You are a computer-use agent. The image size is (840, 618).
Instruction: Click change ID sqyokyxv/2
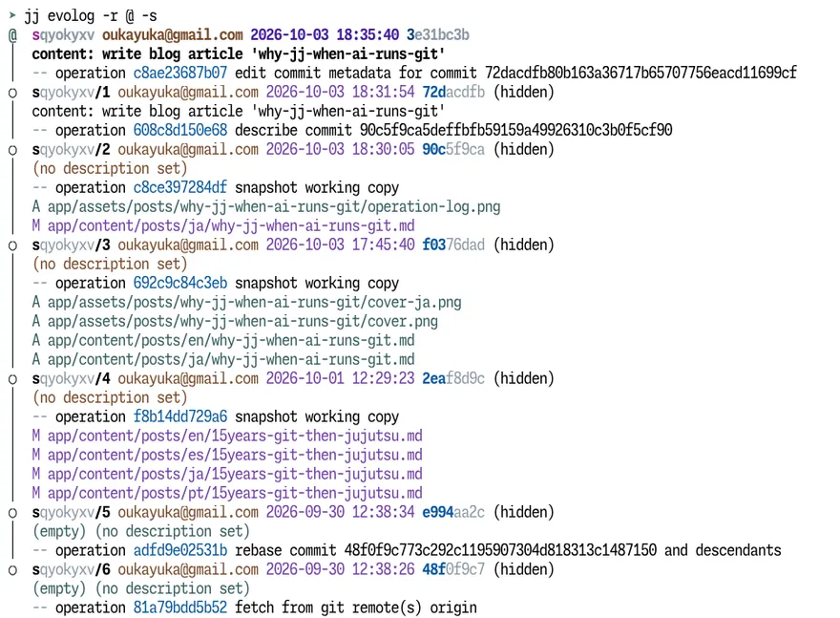click(72, 150)
